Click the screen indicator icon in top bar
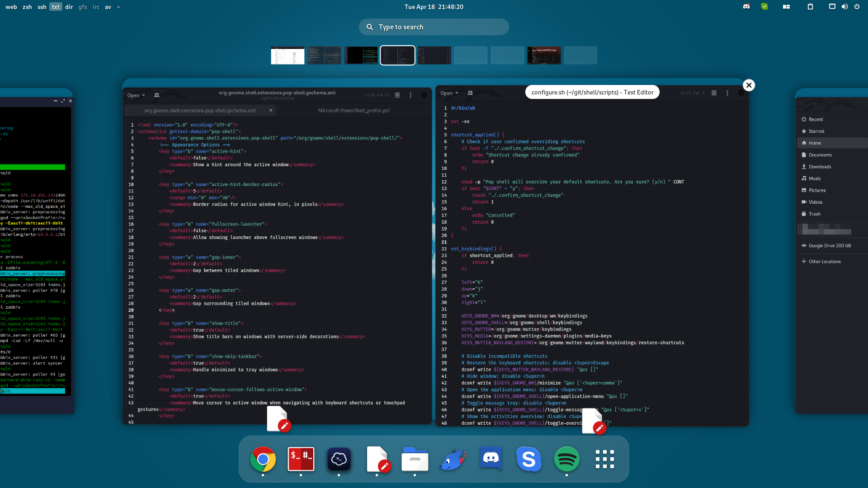The image size is (868, 488). click(x=832, y=7)
